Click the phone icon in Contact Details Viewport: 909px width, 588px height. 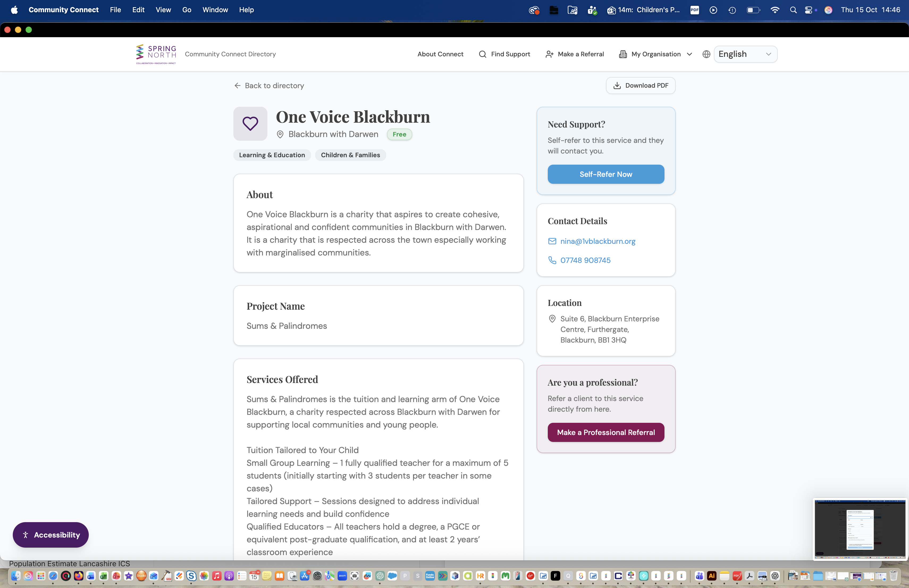(552, 260)
